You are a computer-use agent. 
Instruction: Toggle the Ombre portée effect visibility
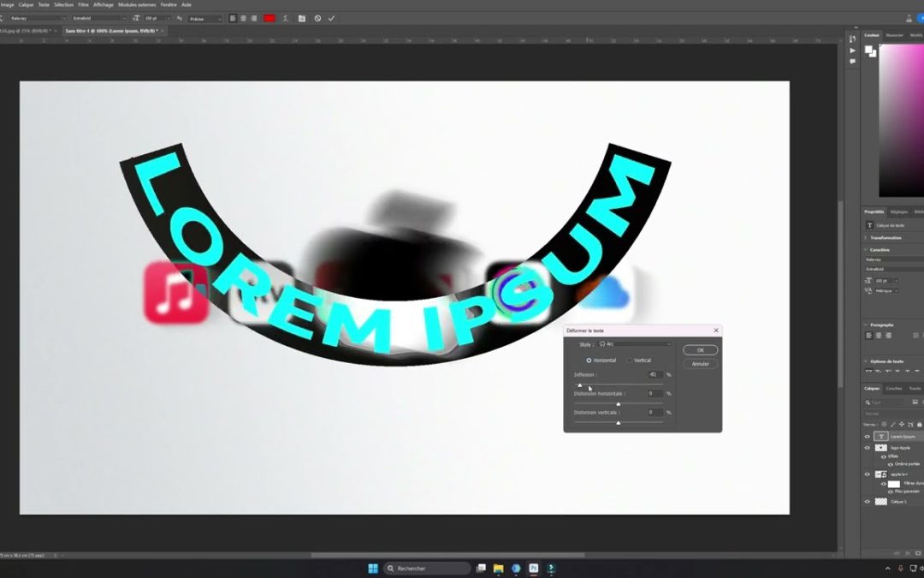[x=891, y=464]
